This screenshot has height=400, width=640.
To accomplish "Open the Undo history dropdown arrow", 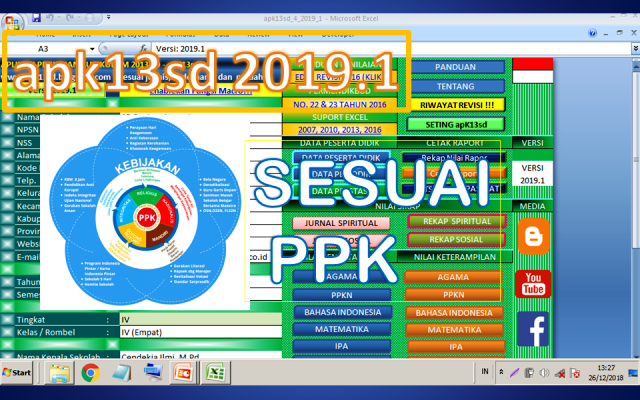I will click(59, 18).
